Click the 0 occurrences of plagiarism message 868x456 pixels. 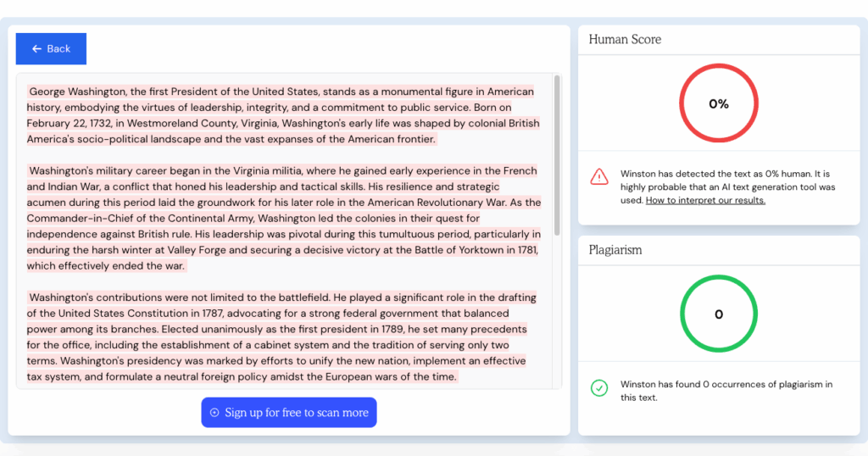coord(726,391)
